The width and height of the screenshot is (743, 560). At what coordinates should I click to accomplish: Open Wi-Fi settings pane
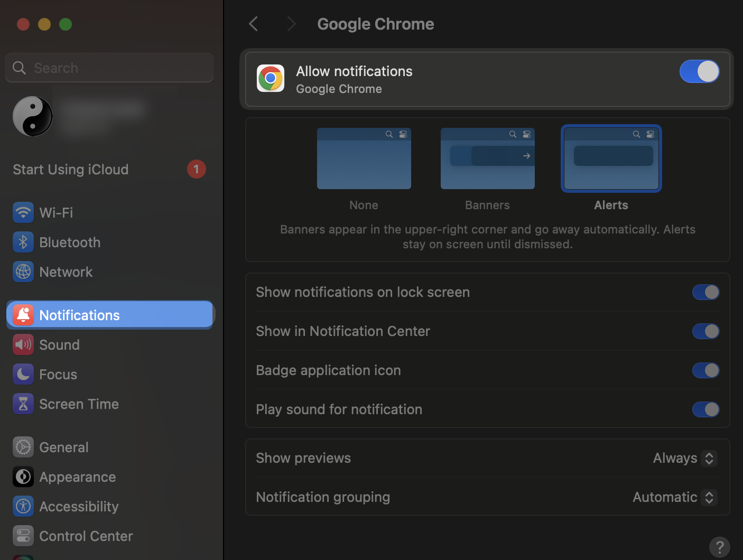110,213
